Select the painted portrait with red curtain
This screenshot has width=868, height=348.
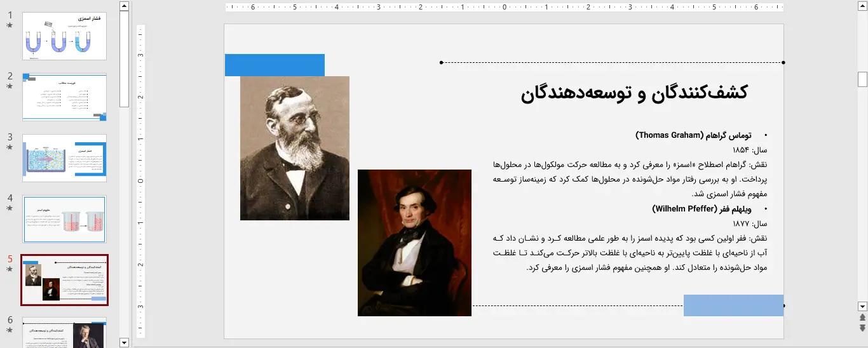pyautogui.click(x=414, y=243)
